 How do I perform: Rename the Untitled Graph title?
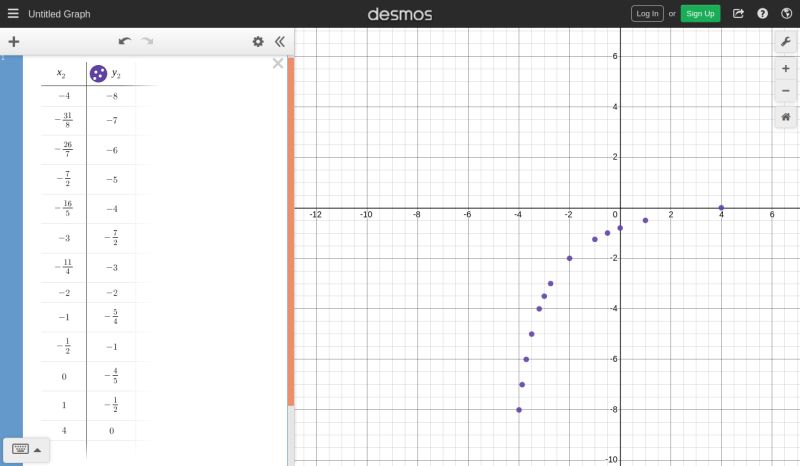[59, 14]
